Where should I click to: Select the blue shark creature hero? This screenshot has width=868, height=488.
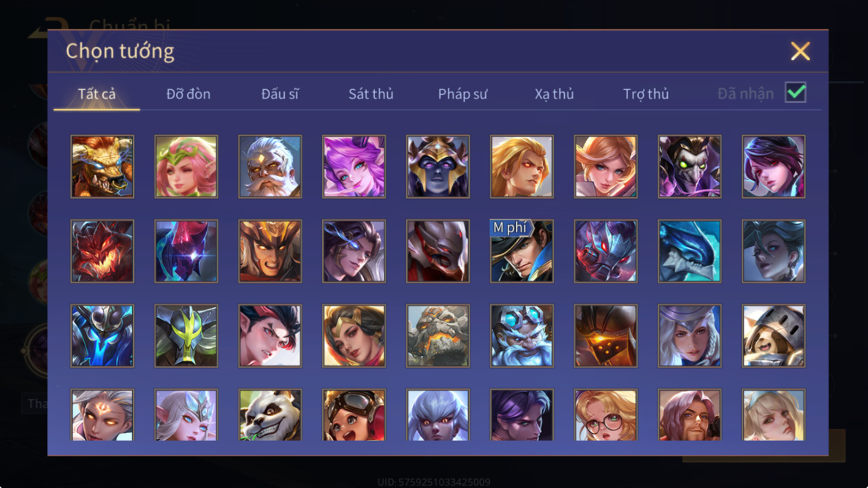[689, 251]
